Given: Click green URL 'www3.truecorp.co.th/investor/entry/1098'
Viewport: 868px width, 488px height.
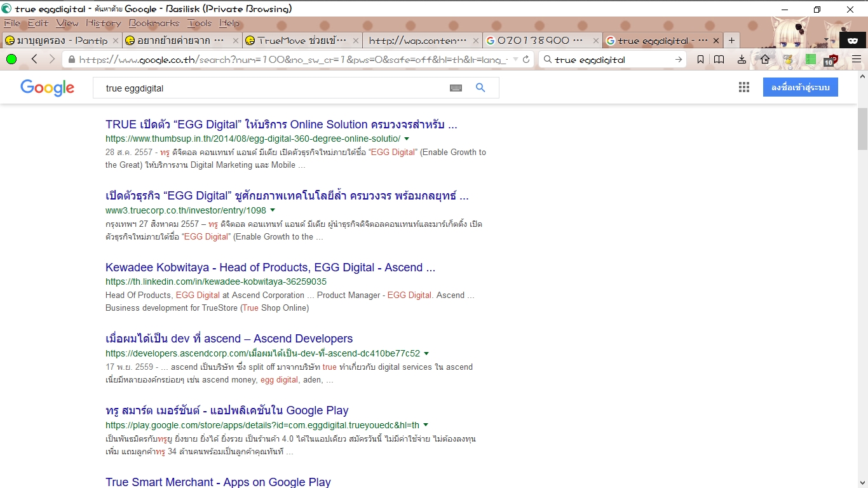Looking at the screenshot, I should [x=186, y=210].
